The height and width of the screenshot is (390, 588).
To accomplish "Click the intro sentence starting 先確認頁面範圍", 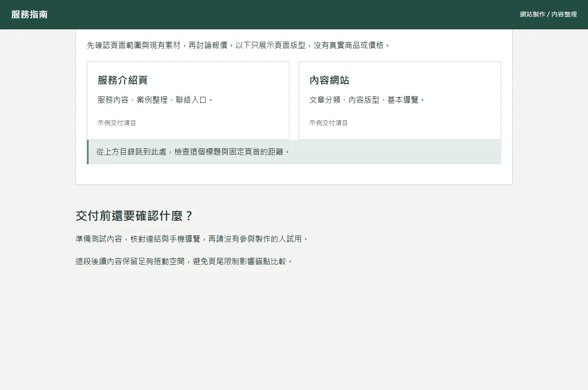I will coord(239,45).
